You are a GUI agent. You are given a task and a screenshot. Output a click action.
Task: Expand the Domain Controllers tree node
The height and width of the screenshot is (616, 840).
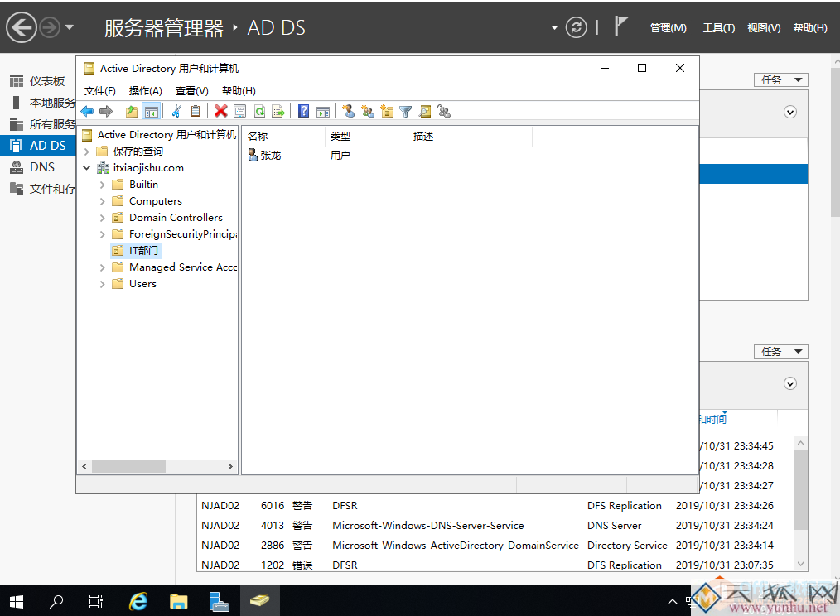[103, 218]
